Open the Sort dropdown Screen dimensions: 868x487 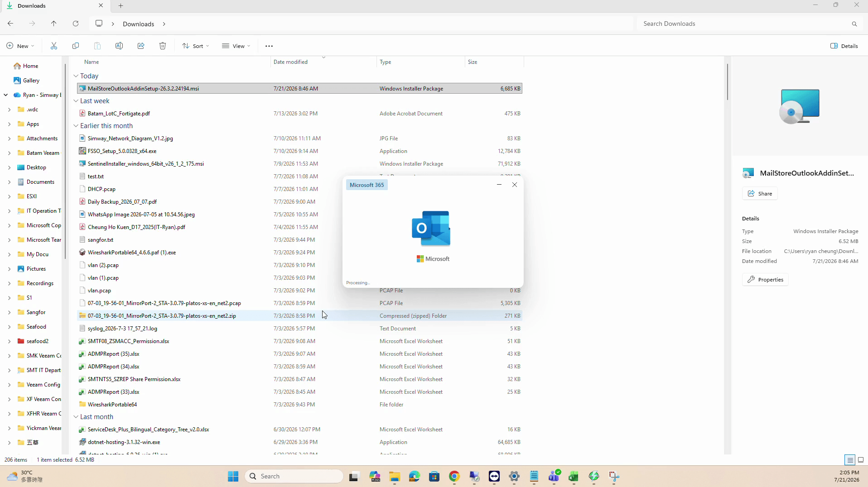(x=196, y=46)
